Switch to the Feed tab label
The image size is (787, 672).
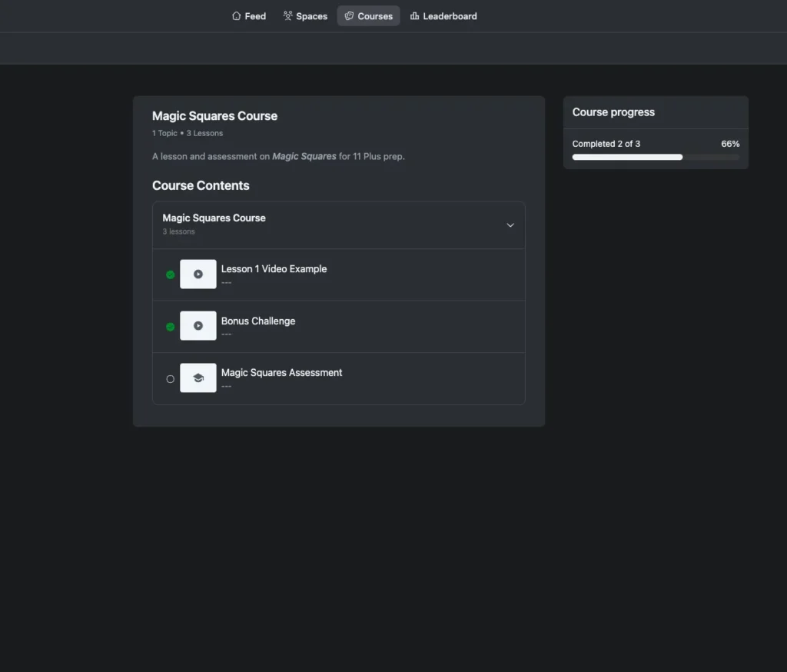(255, 16)
